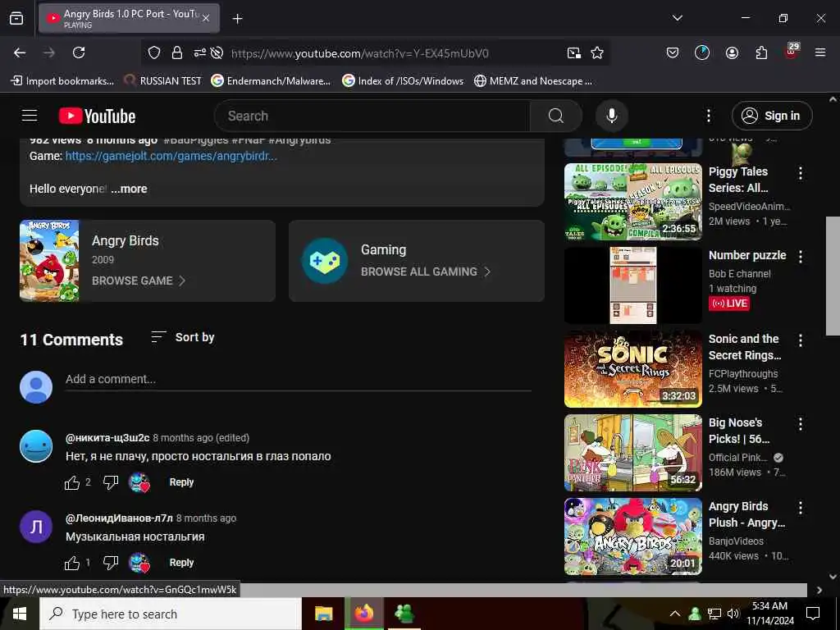The width and height of the screenshot is (840, 630).
Task: Activate voice search microphone
Action: pos(611,116)
